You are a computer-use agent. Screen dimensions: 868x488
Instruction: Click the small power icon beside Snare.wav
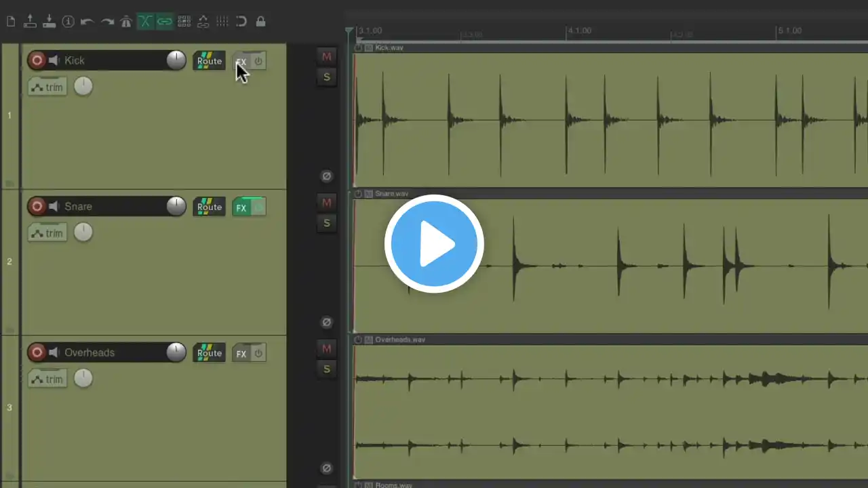point(359,194)
